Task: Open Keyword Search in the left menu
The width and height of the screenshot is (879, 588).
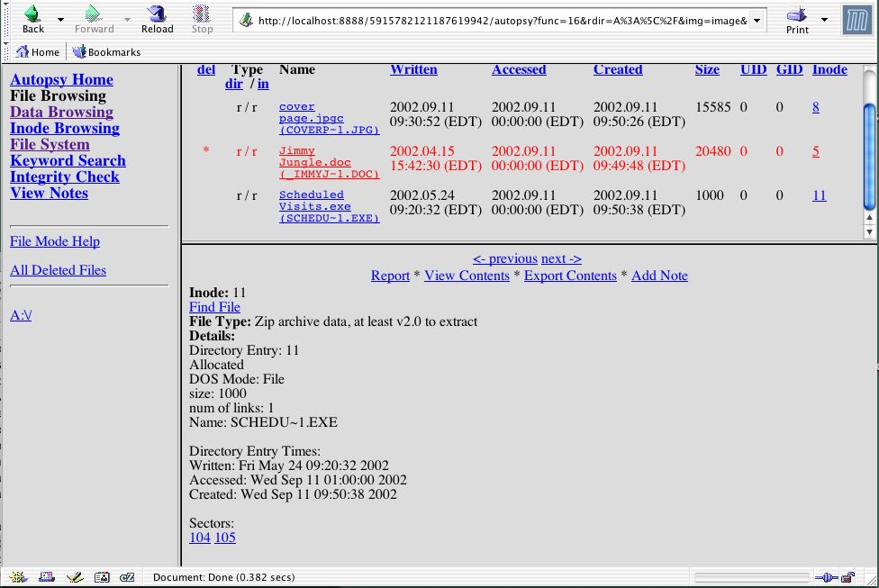Action: pyautogui.click(x=68, y=160)
